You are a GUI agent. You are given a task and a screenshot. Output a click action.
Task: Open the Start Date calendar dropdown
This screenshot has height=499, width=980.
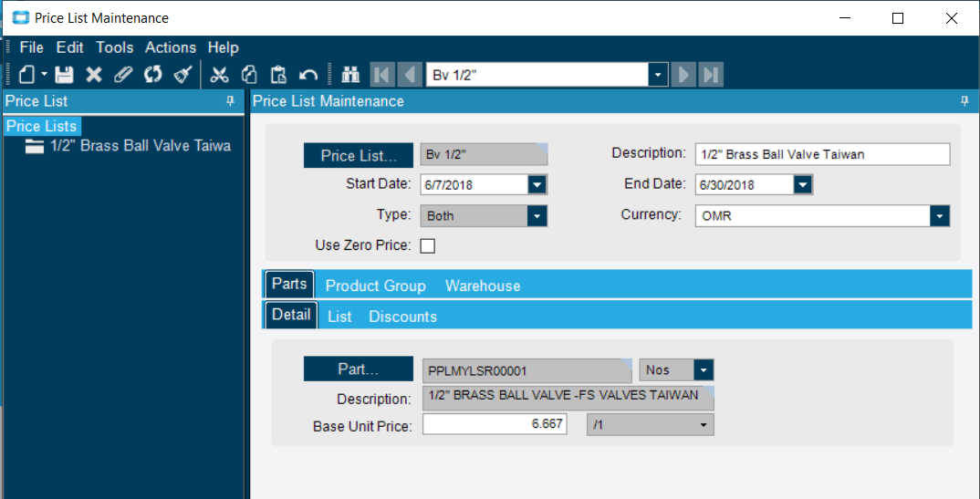(x=537, y=185)
